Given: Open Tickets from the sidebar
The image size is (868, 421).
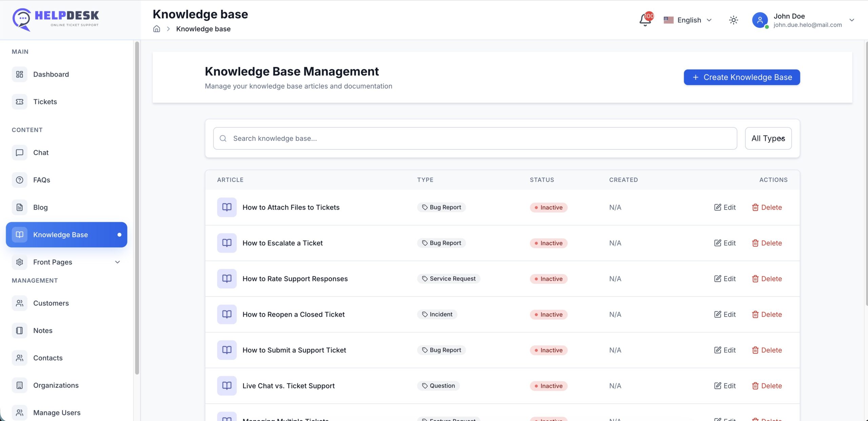Looking at the screenshot, I should (x=45, y=102).
